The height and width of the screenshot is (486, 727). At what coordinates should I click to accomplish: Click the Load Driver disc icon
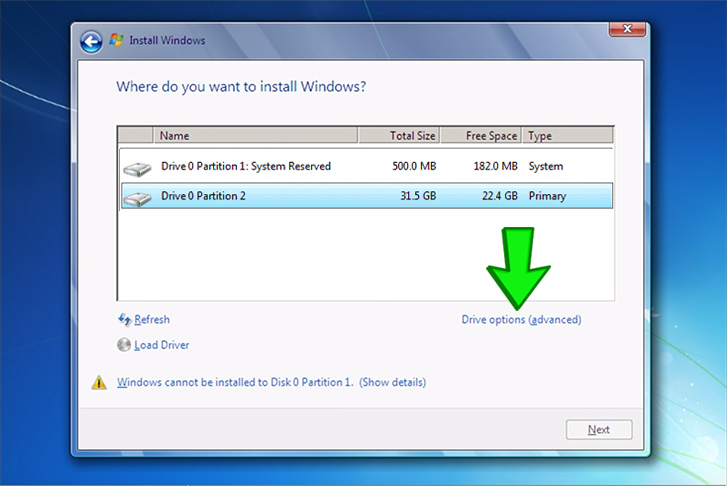click(x=124, y=345)
